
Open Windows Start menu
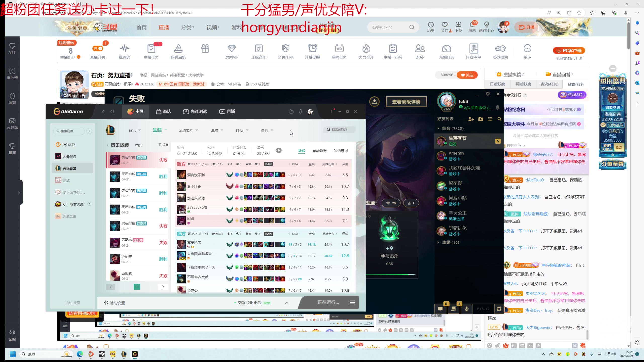pyautogui.click(x=13, y=354)
